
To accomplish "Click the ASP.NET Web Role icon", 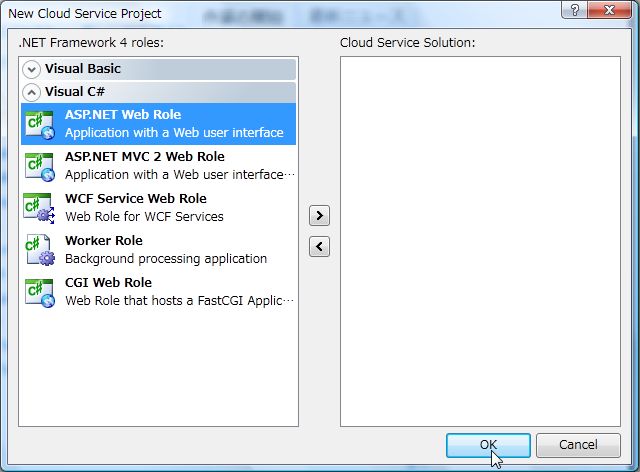I will pos(39,124).
